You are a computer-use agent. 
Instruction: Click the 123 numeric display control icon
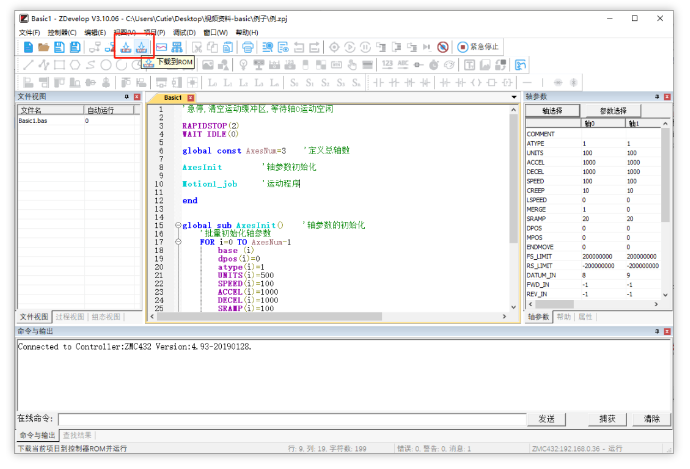tap(387, 65)
